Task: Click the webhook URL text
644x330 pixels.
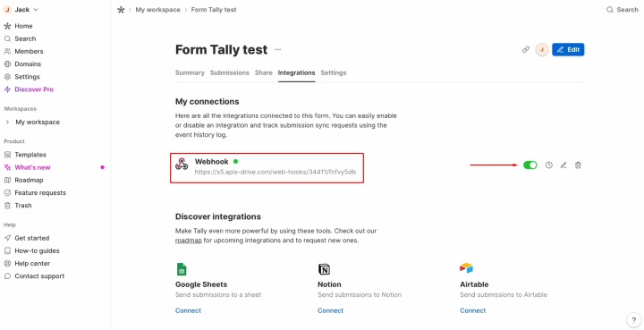Action: click(x=275, y=172)
